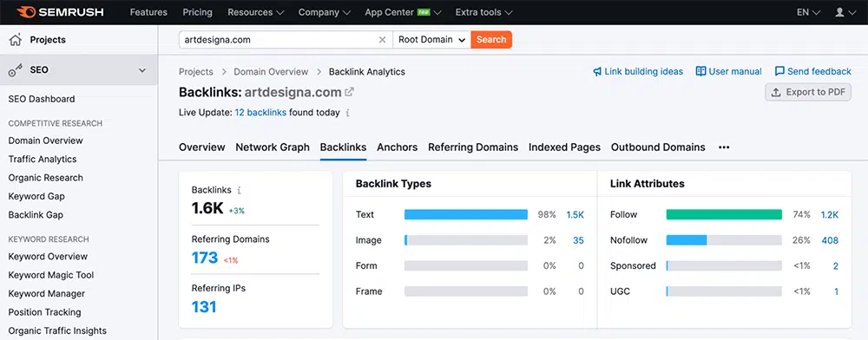Switch to the Anchors tab
Screen dimensions: 868x340
click(397, 147)
